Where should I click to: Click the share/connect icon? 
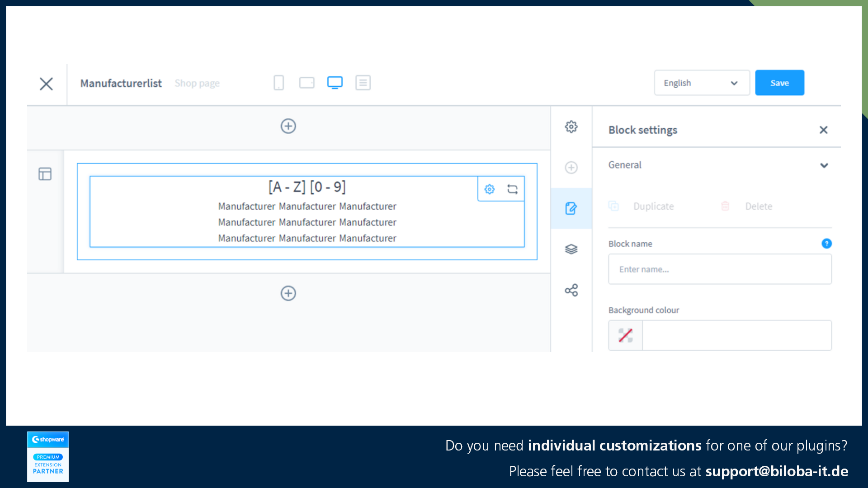pos(571,291)
